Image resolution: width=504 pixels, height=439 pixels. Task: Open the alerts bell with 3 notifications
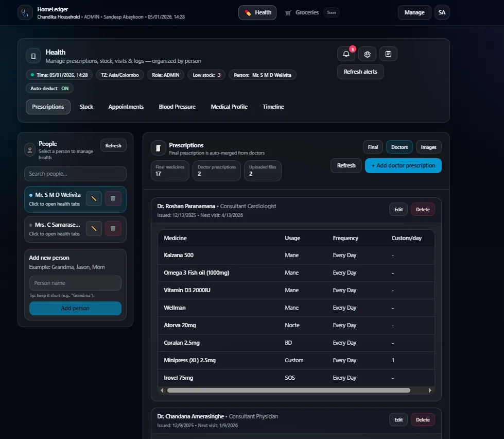[346, 54]
